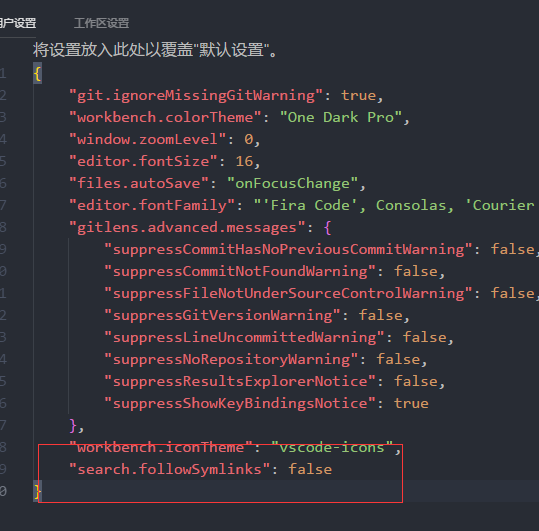The image size is (539, 531).
Task: Click the Consolas font name
Action: click(411, 206)
